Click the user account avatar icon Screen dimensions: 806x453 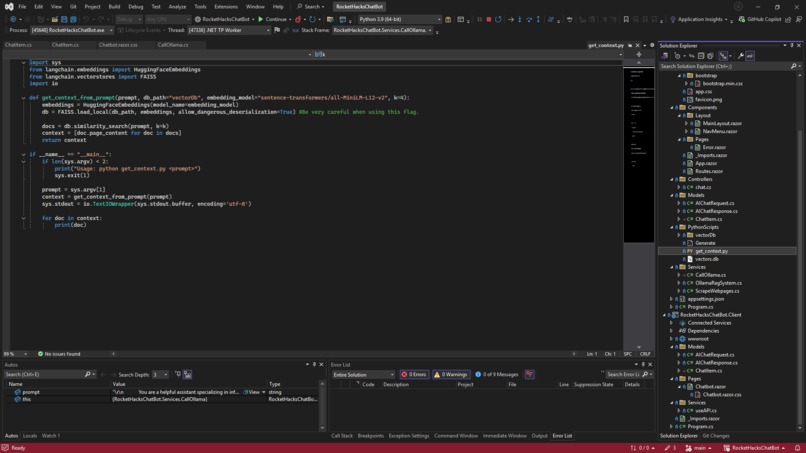point(738,7)
